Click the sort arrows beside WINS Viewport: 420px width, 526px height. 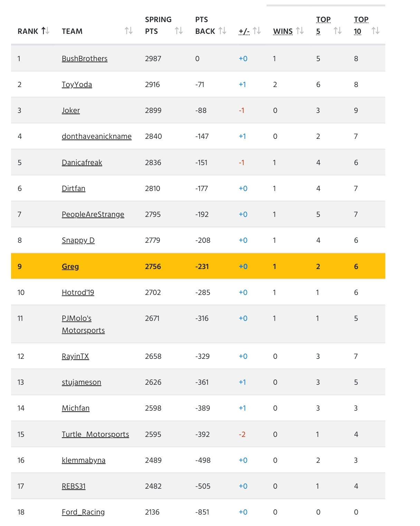pos(300,31)
